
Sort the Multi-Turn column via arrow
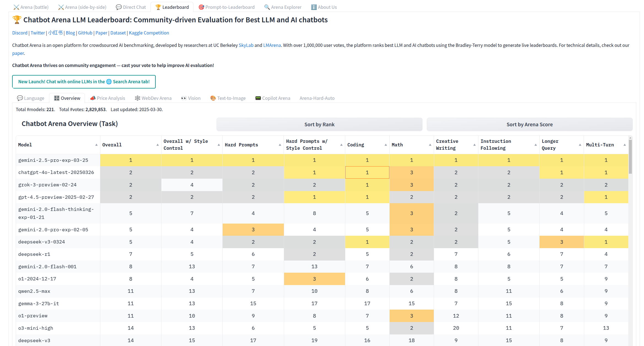pyautogui.click(x=624, y=145)
